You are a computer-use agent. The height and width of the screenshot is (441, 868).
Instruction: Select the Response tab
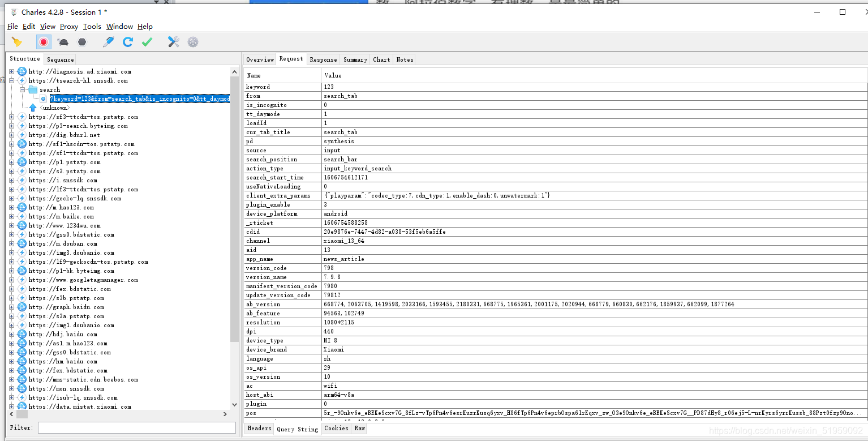click(324, 59)
